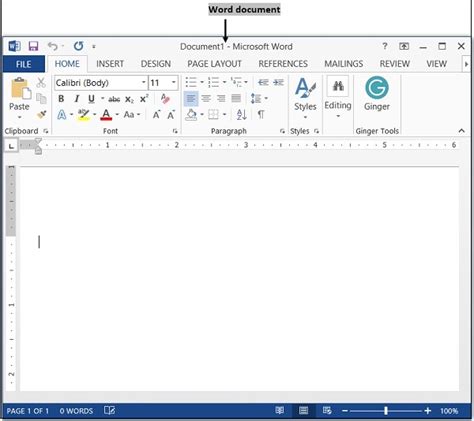The width and height of the screenshot is (474, 421).
Task: Toggle Bold formatting
Action: 61,99
